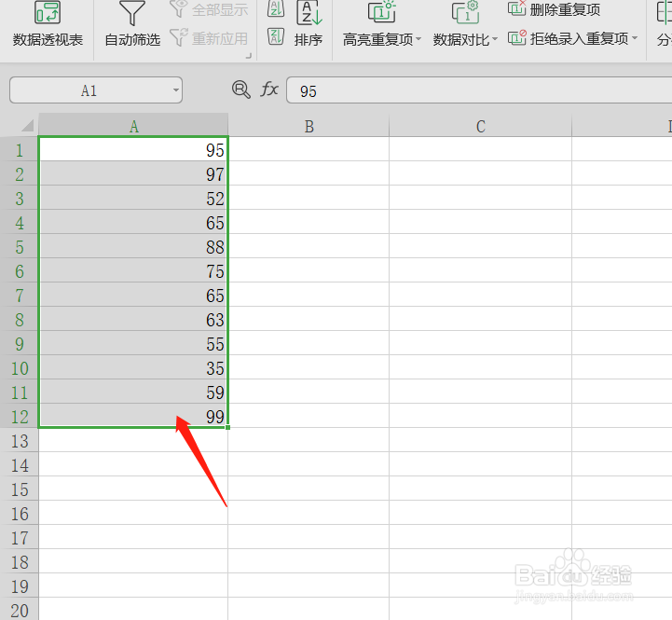Image resolution: width=672 pixels, height=620 pixels.
Task: Click cell A9 containing 55
Action: click(x=133, y=343)
